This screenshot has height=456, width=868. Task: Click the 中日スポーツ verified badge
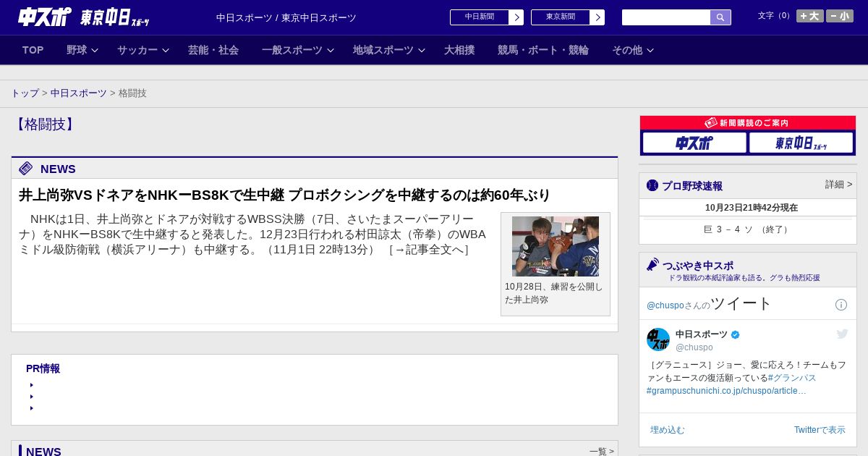pyautogui.click(x=736, y=334)
